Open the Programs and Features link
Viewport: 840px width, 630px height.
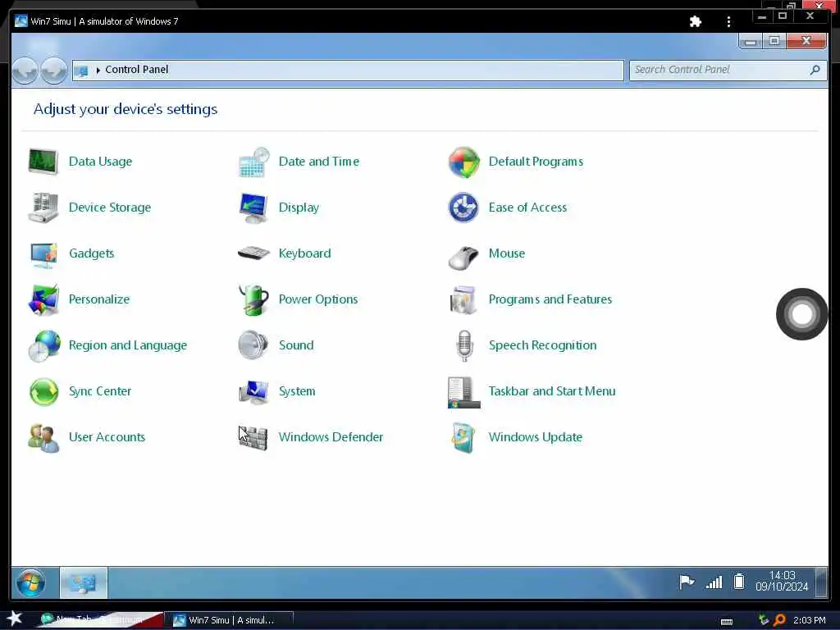(550, 299)
